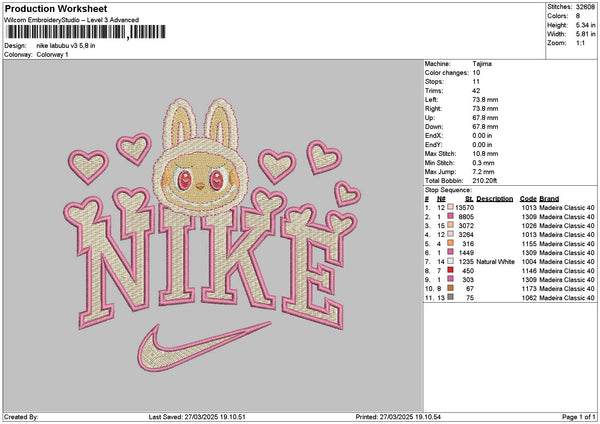Click the 'N#' column header
Viewport: 600px width, 424px height.
pyautogui.click(x=441, y=199)
